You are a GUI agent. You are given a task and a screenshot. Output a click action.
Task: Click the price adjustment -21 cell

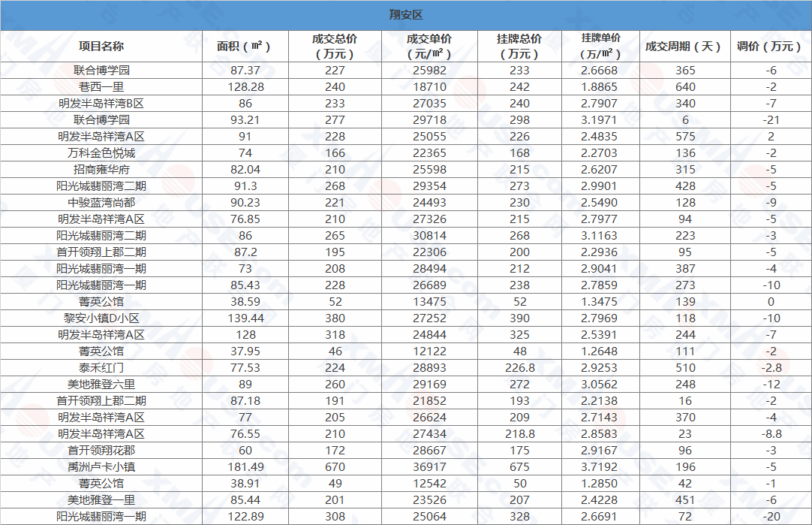pos(771,119)
